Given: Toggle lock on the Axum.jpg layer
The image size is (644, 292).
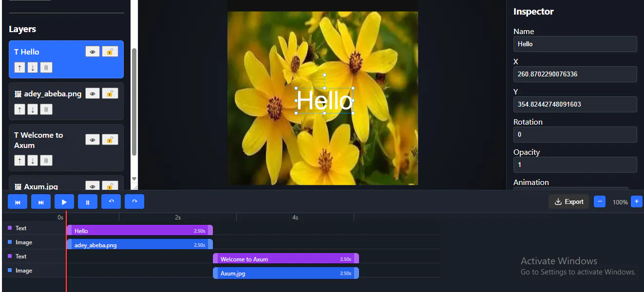Looking at the screenshot, I should tap(110, 186).
